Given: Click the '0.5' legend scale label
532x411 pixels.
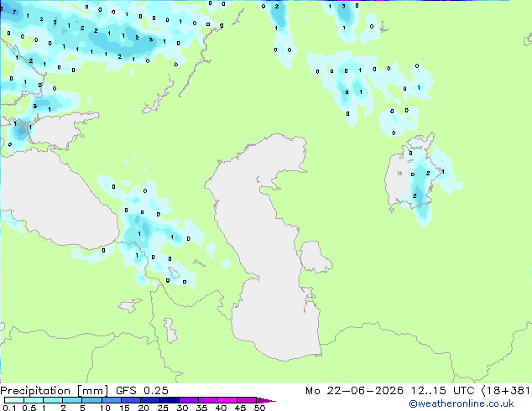Looking at the screenshot, I should pos(29,408).
